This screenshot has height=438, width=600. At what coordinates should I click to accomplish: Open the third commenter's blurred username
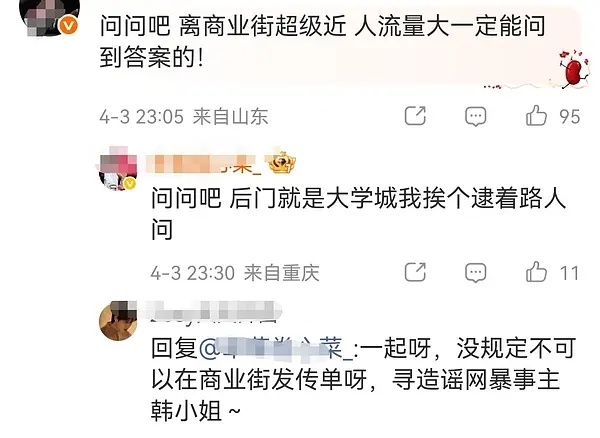point(212,312)
